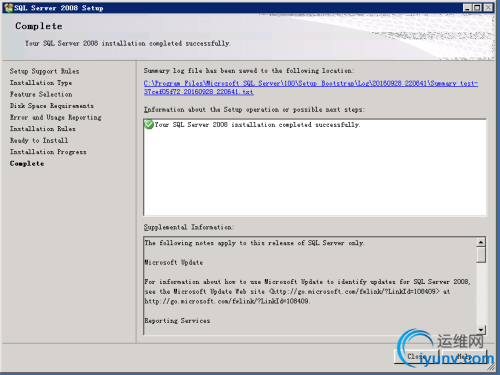Screen dimensions: 500x375
Task: Close the setup window with the X button
Action: tap(488, 8)
